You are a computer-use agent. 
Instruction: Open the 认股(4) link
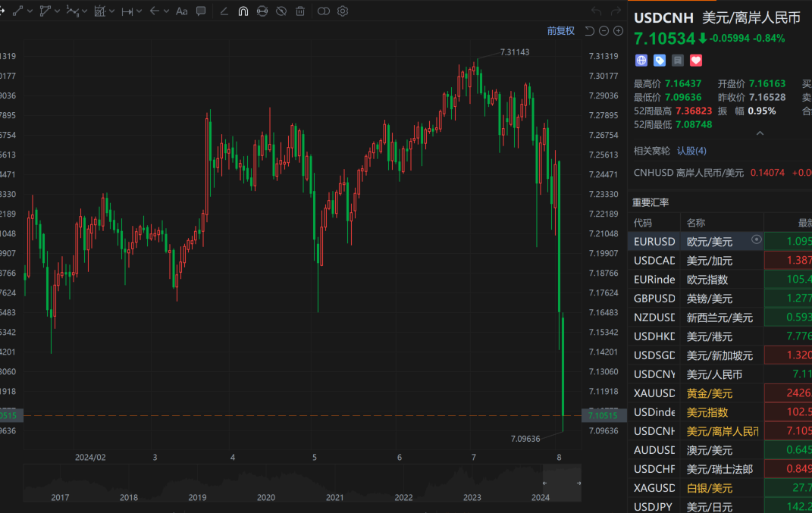coord(691,151)
